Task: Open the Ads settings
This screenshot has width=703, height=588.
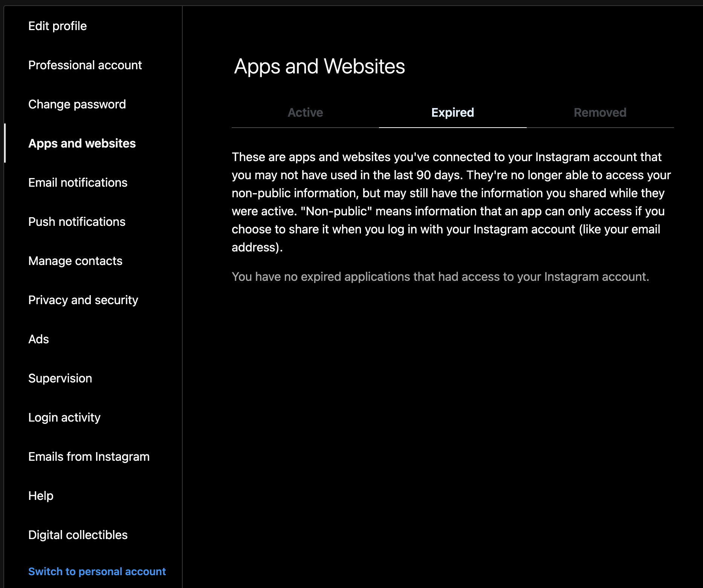Action: click(x=39, y=339)
